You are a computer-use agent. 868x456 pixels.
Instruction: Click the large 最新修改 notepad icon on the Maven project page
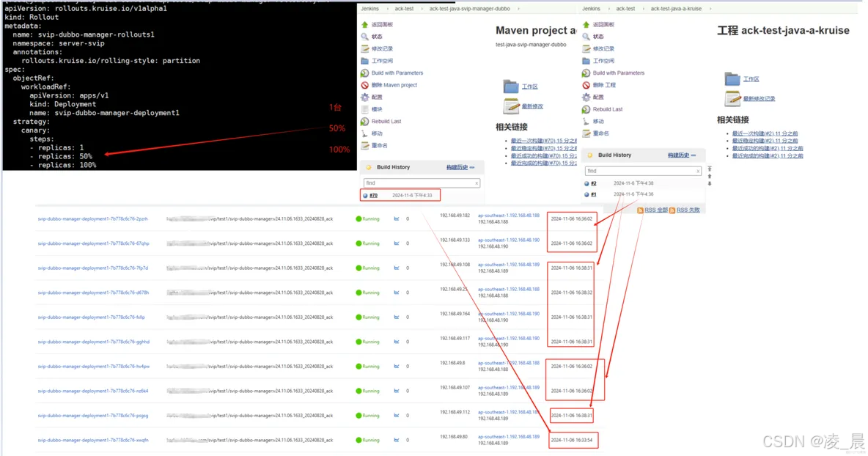click(511, 106)
